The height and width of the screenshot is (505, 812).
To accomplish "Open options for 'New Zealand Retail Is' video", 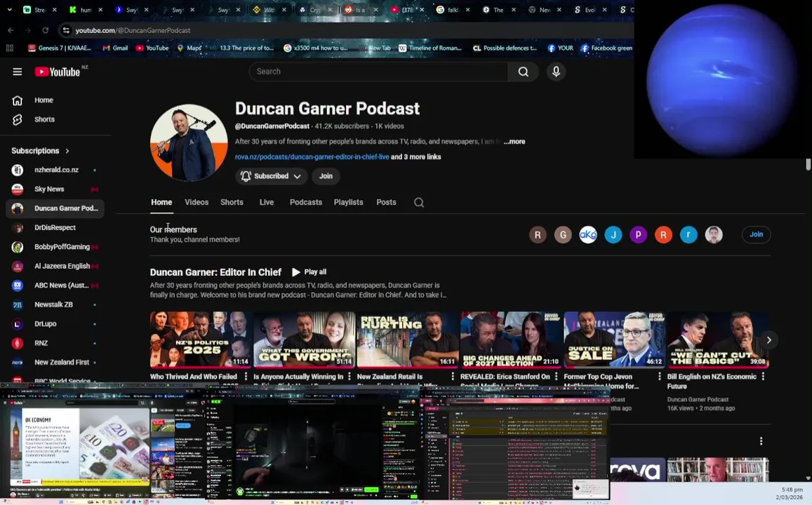I will [x=453, y=377].
